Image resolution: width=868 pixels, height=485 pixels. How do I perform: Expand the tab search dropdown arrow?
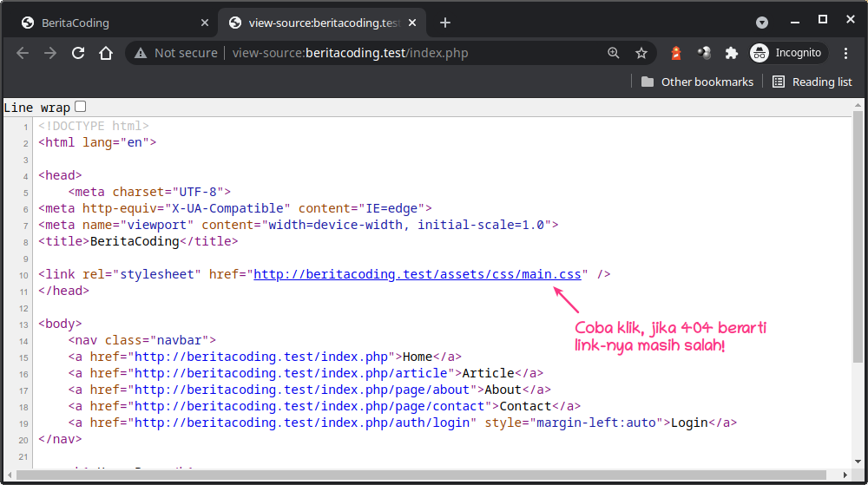coord(762,23)
